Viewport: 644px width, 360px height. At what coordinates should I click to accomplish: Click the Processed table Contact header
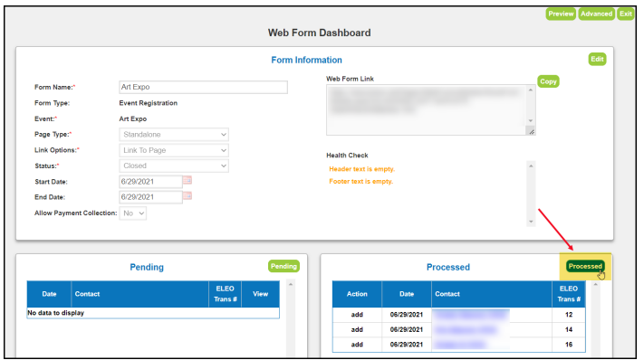(x=492, y=294)
